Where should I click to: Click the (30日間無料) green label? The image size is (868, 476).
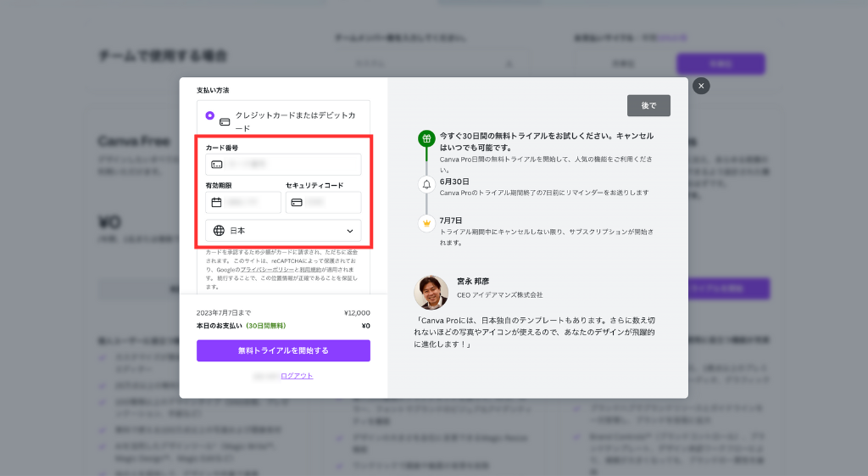tap(265, 326)
